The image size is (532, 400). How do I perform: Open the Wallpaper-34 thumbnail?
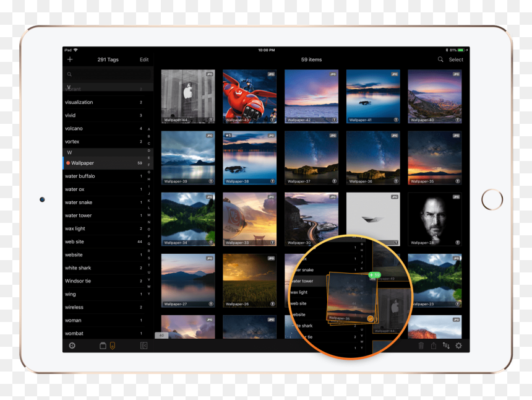(188, 219)
